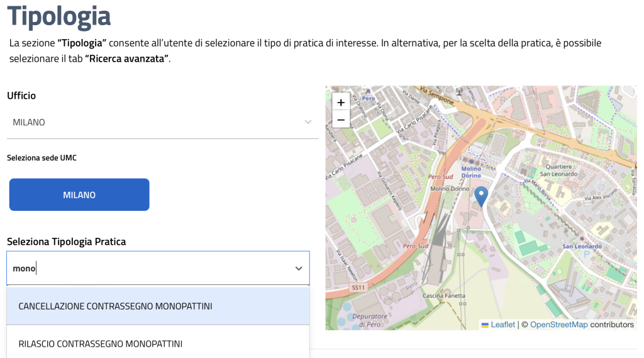
Task: Click the Molino Dorino station label
Action: [471, 172]
